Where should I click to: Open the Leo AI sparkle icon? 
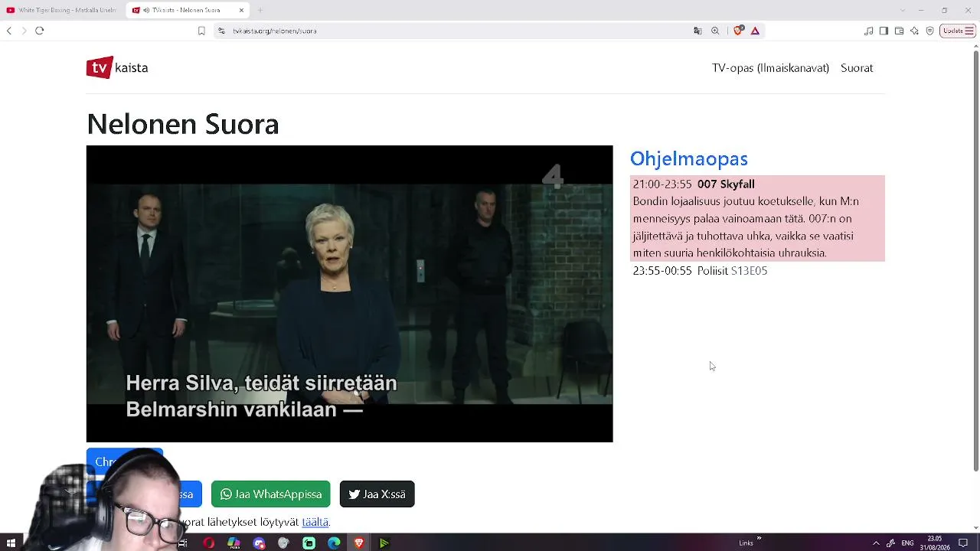[914, 31]
